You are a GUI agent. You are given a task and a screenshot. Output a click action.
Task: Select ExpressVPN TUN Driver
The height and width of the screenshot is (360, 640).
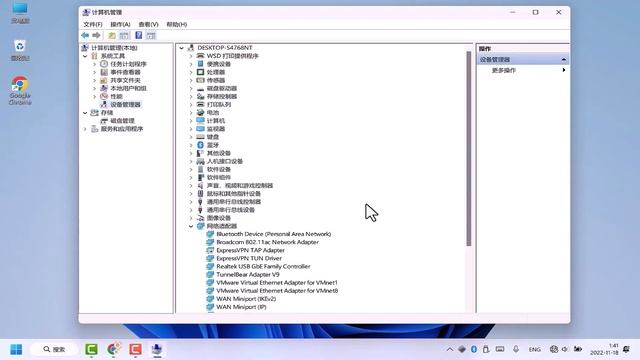(x=249, y=258)
